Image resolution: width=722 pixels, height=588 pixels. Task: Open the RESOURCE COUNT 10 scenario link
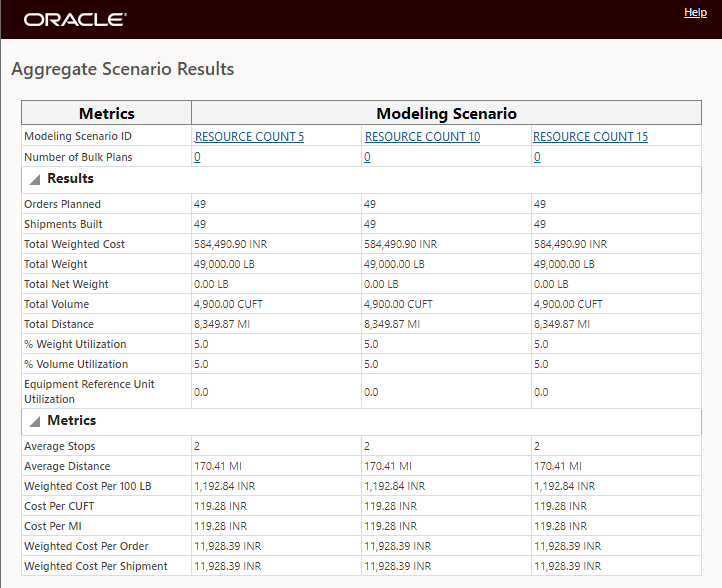[422, 137]
